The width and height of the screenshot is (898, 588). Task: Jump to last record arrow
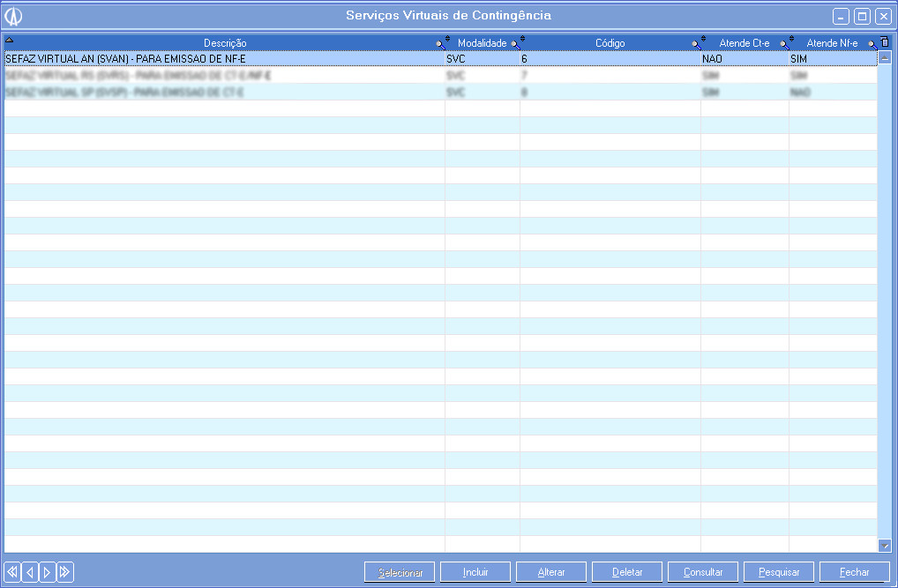tap(64, 572)
